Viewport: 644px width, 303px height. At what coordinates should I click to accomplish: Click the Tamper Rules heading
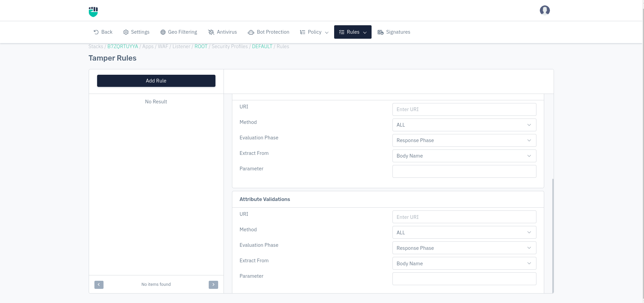point(112,58)
